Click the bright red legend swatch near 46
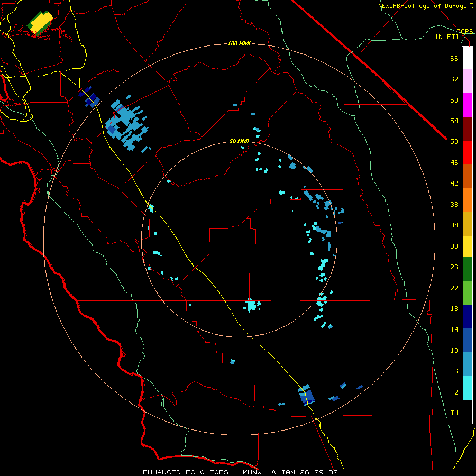The height and width of the screenshot is (476, 476). (467, 153)
